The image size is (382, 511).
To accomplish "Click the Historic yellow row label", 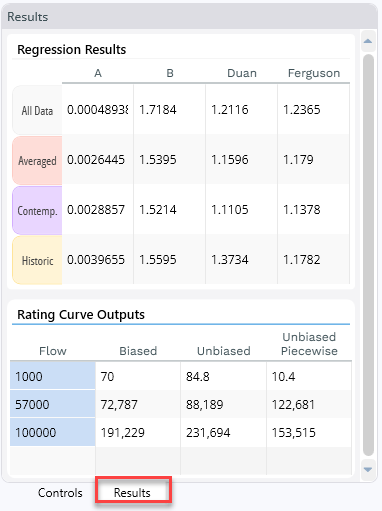I will tap(37, 260).
